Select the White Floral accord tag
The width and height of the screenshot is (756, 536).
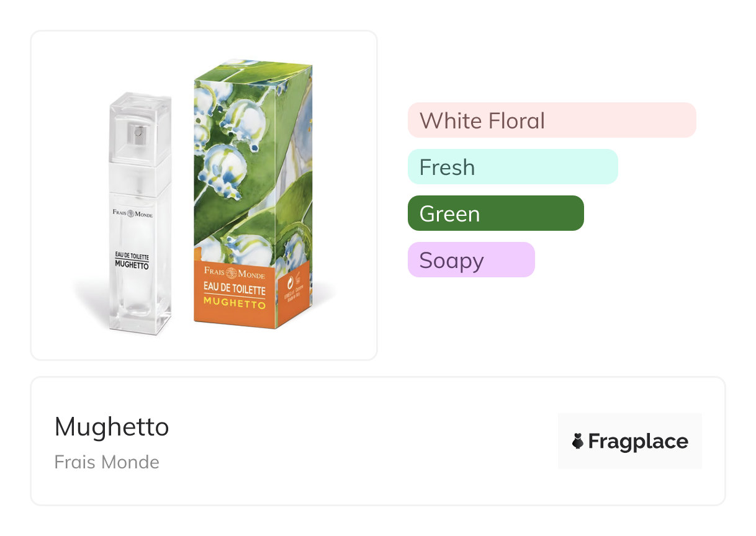click(551, 120)
